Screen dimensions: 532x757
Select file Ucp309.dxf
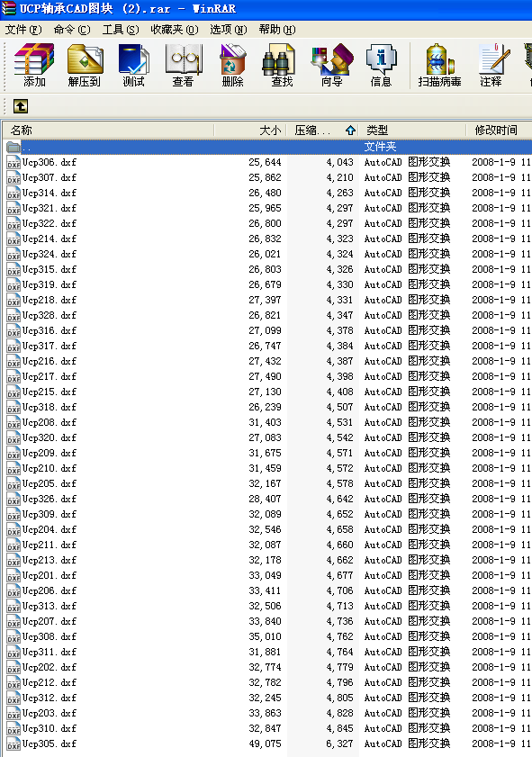pos(50,514)
